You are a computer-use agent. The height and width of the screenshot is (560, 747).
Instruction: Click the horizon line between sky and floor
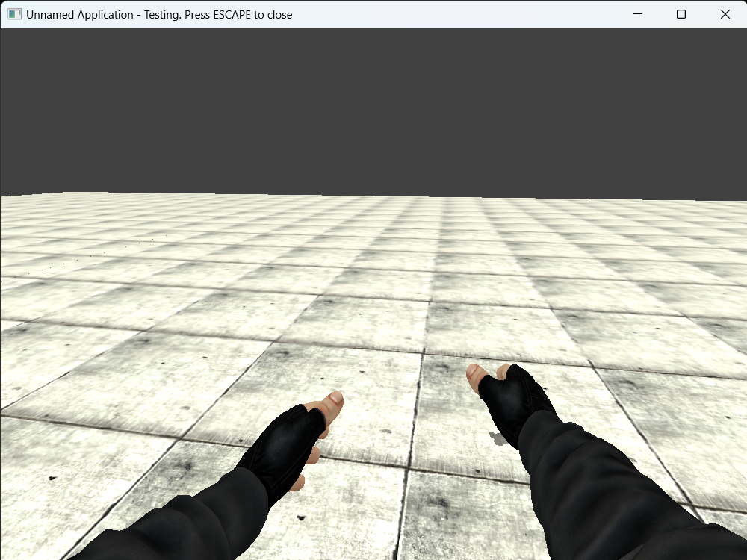click(x=373, y=196)
